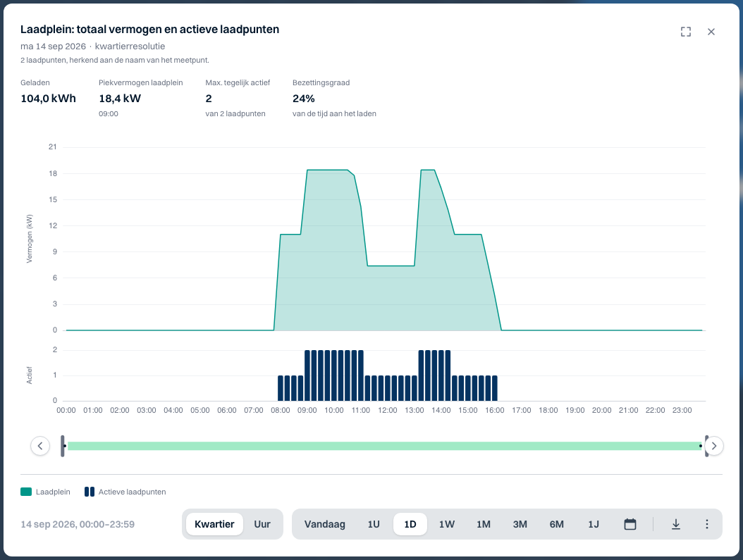Screen dimensions: 743x560
Task: Switch resolution to Kwartier
Action: click(214, 524)
